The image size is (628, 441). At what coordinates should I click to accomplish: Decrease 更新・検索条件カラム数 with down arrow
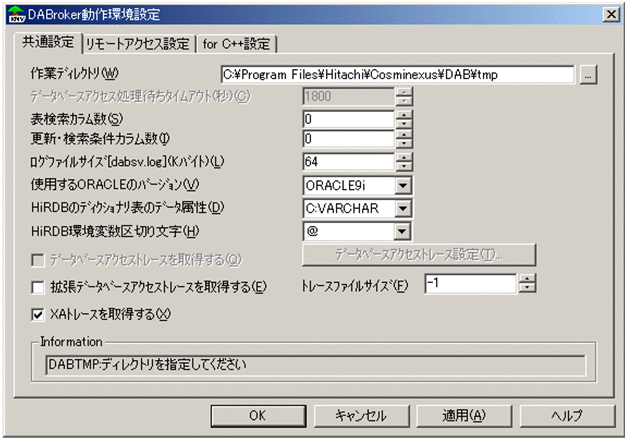pyautogui.click(x=404, y=143)
